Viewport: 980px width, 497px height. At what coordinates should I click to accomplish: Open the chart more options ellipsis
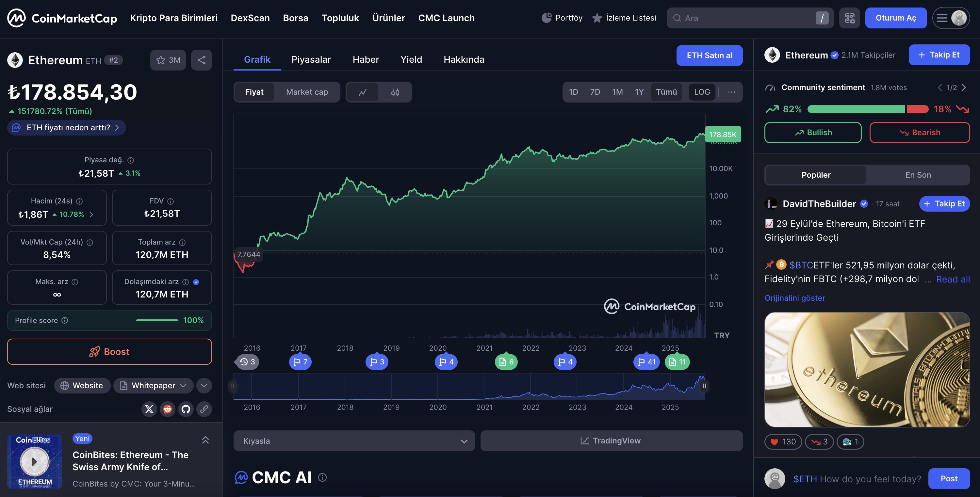pyautogui.click(x=731, y=92)
